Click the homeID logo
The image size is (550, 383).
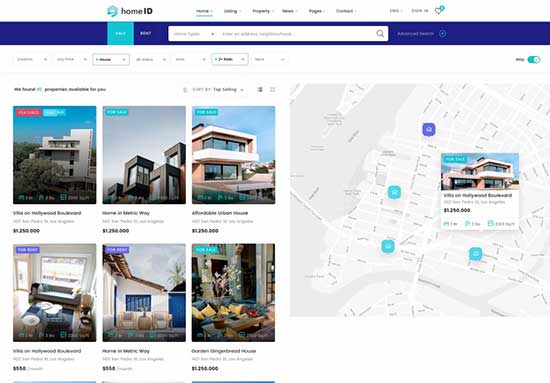point(130,11)
